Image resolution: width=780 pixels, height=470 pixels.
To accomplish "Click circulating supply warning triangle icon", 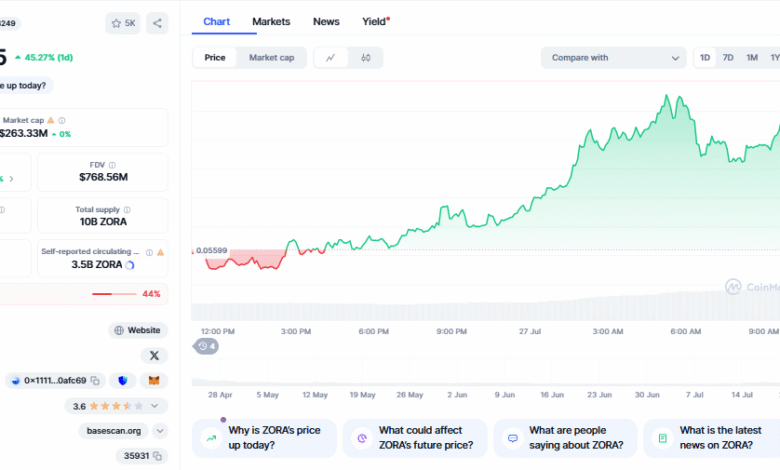I will [160, 253].
